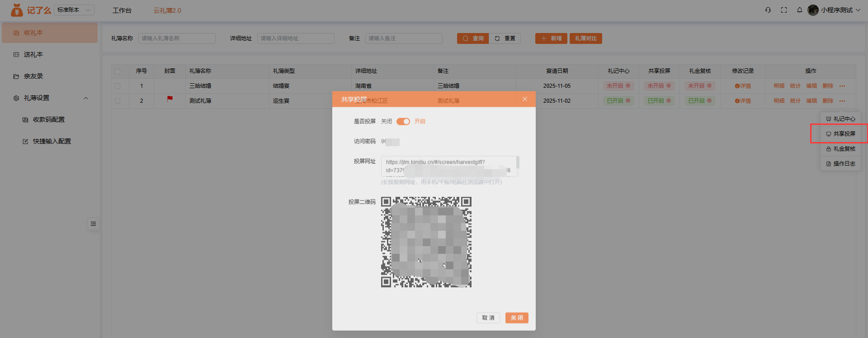
Task: Click the 礼薄对比 button
Action: 586,38
